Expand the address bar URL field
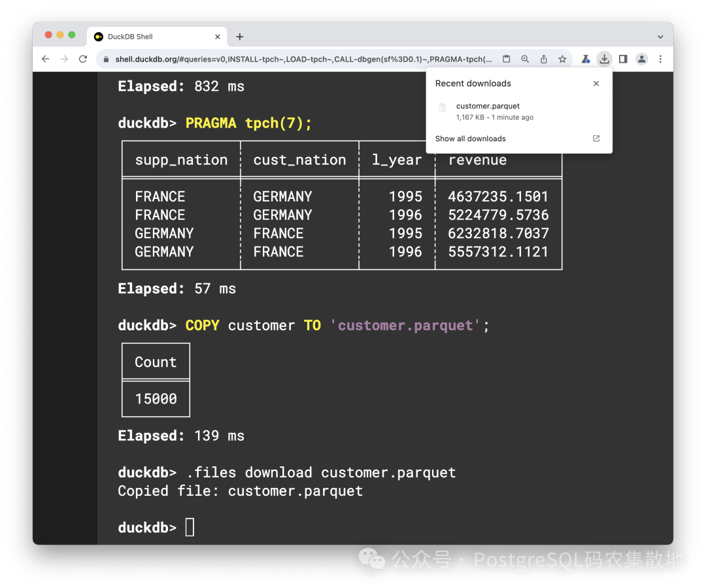Image resolution: width=706 pixels, height=588 pixels. pyautogui.click(x=294, y=58)
